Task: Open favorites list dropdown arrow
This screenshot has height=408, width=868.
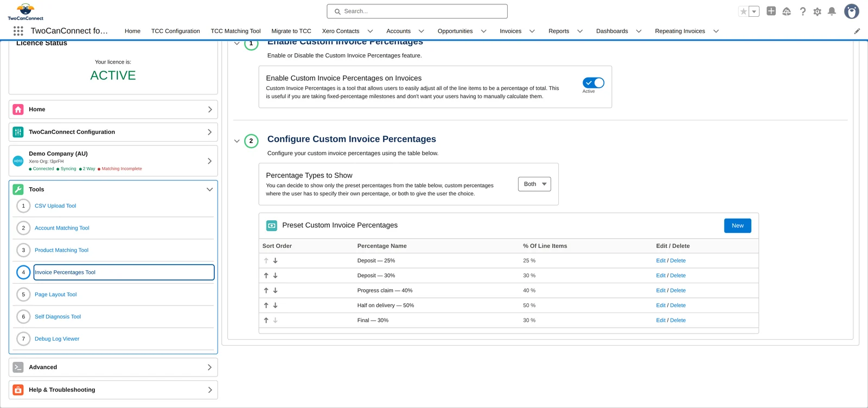Action: [x=754, y=11]
